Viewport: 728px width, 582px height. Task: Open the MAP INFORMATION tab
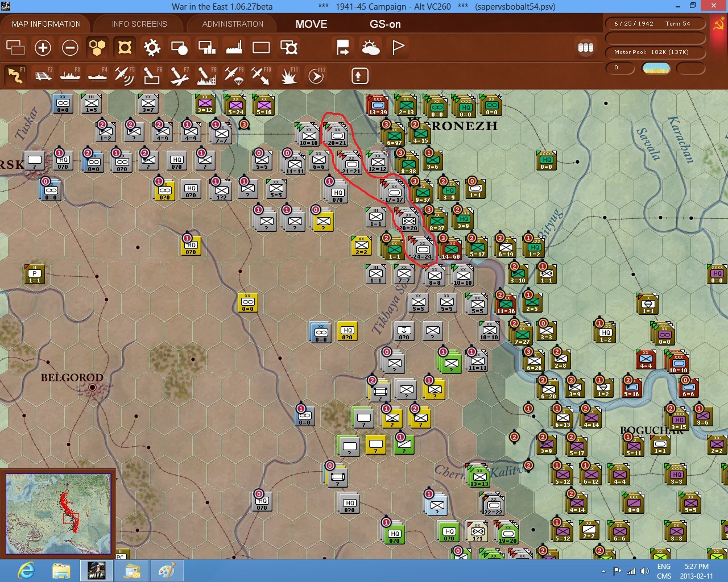coord(46,24)
